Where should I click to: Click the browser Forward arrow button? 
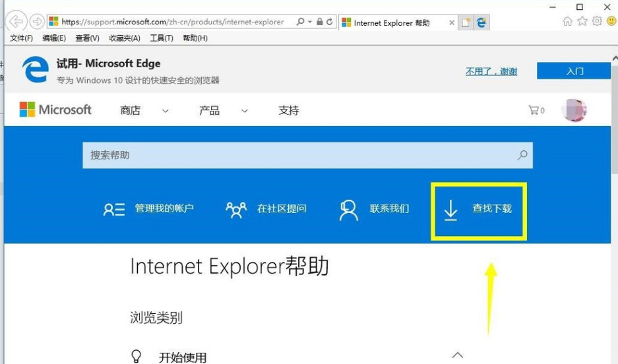pyautogui.click(x=37, y=22)
